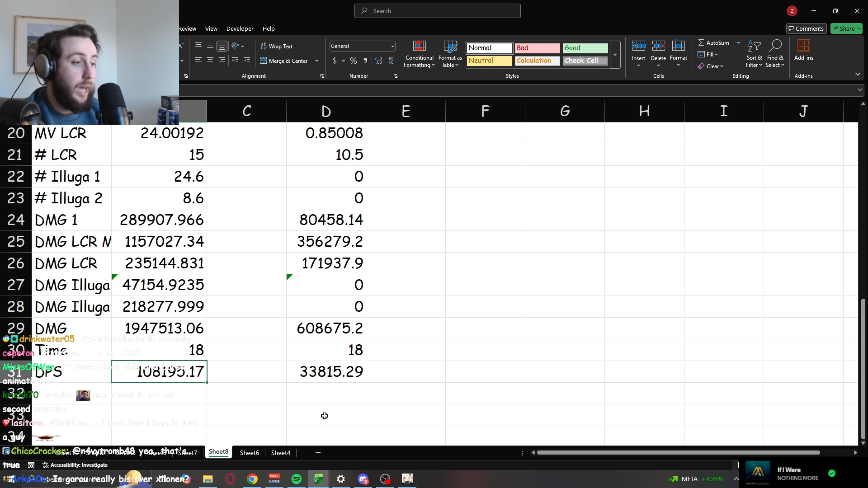
Task: Click the Percent Style icon
Action: [x=354, y=61]
